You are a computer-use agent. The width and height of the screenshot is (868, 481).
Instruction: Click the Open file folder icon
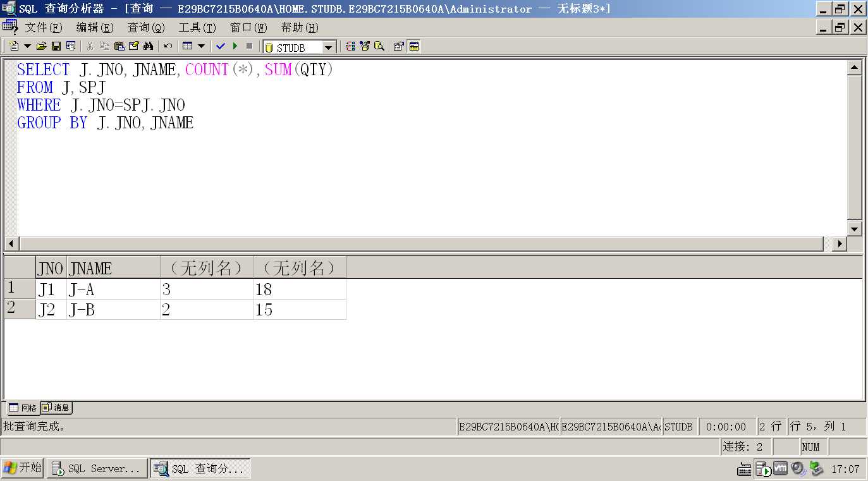click(42, 46)
